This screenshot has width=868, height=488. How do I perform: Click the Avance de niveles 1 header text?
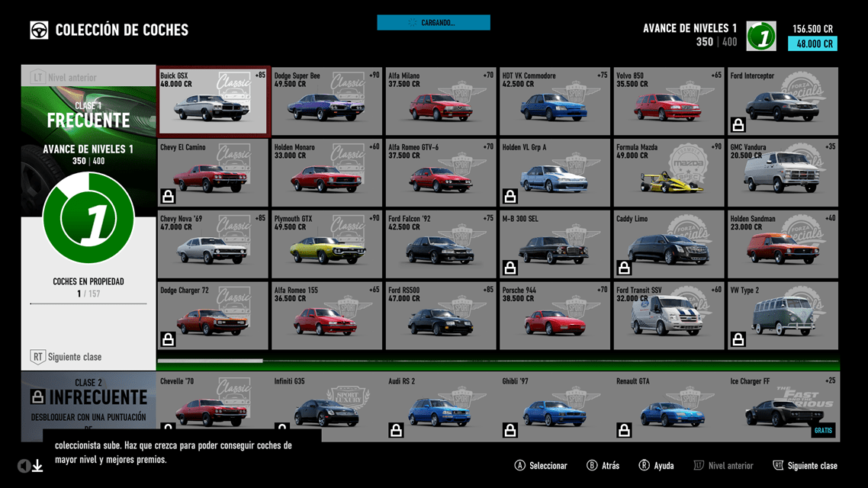click(690, 28)
